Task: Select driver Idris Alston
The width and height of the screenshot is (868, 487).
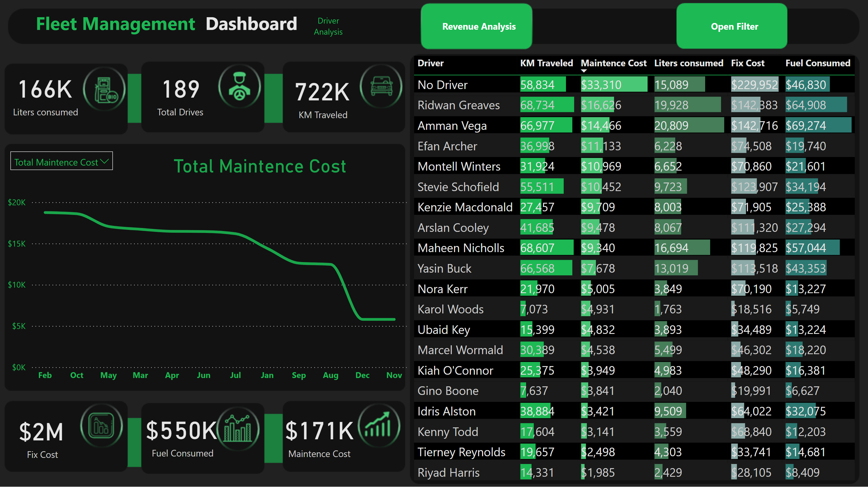Action: coord(446,412)
